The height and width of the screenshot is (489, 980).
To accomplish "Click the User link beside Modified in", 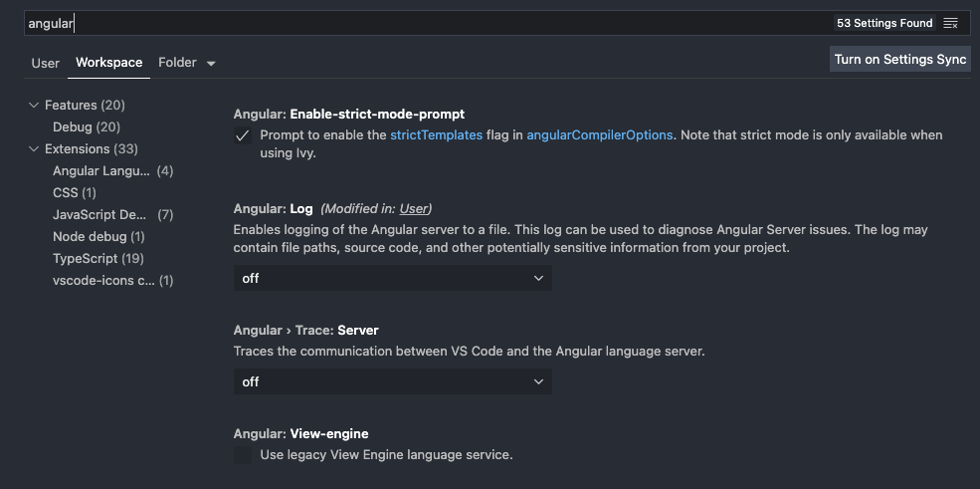I will 414,208.
